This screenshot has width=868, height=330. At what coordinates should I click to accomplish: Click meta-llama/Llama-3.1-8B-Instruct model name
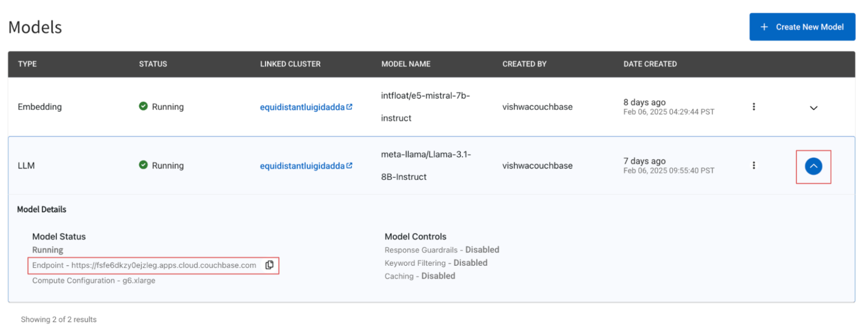click(426, 165)
